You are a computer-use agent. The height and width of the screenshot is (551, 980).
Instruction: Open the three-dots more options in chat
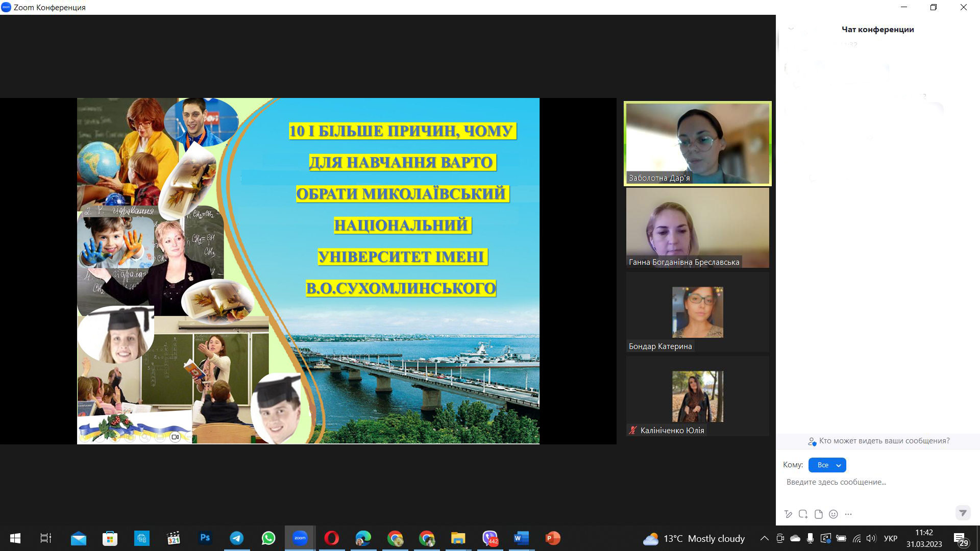click(848, 514)
